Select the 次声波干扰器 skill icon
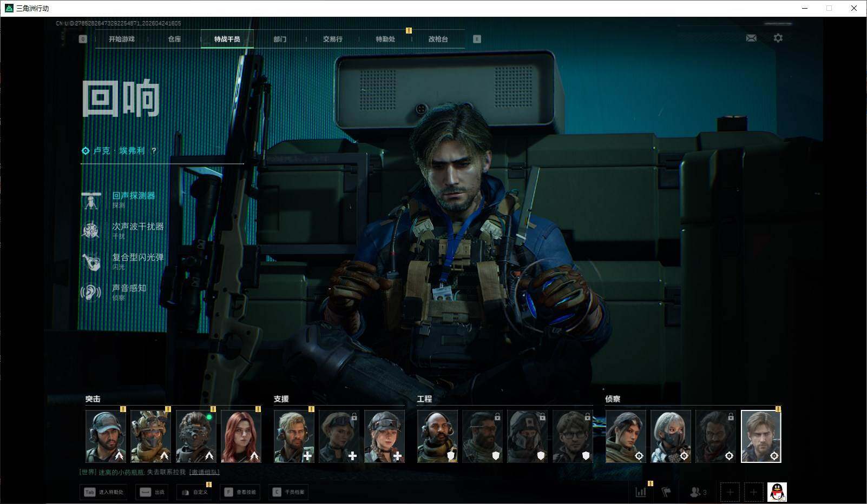The height and width of the screenshot is (504, 867). click(x=91, y=231)
